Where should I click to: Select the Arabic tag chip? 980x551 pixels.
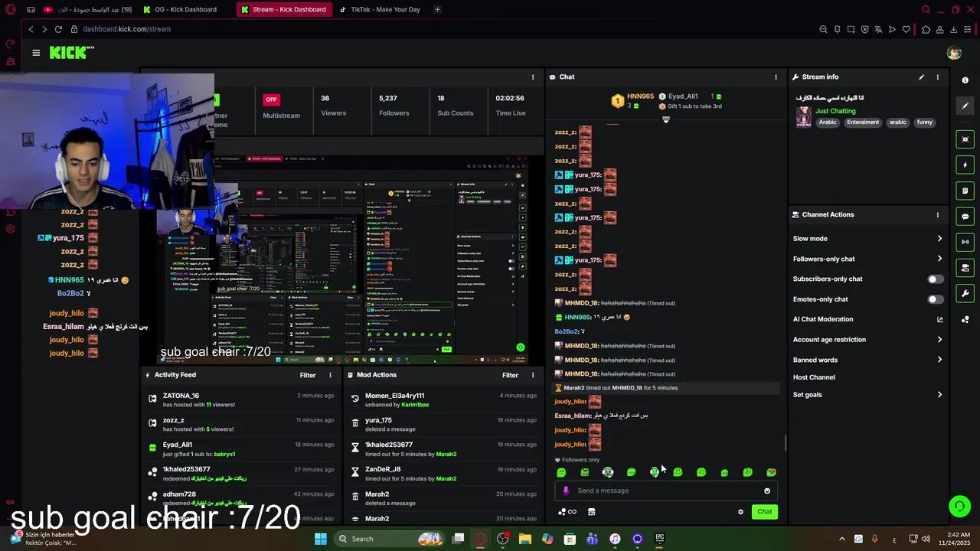(828, 122)
